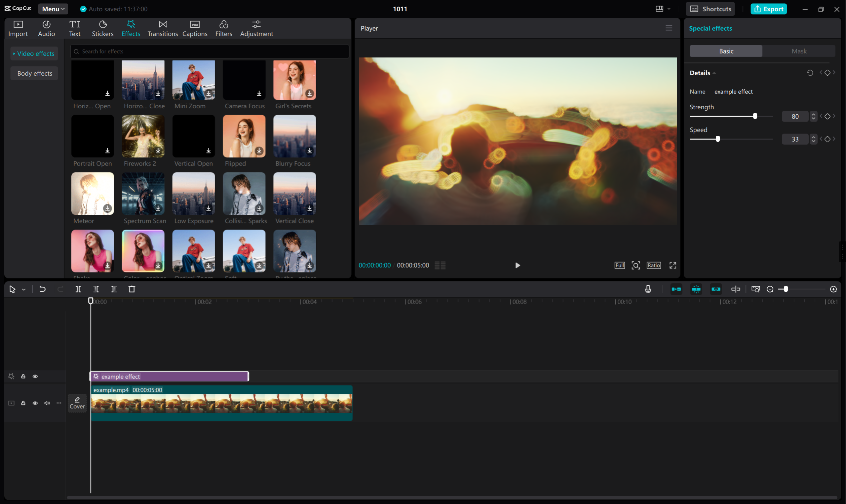Screen dimensions: 846x504
Task: Click the delete right trim icon
Action: [x=114, y=289]
